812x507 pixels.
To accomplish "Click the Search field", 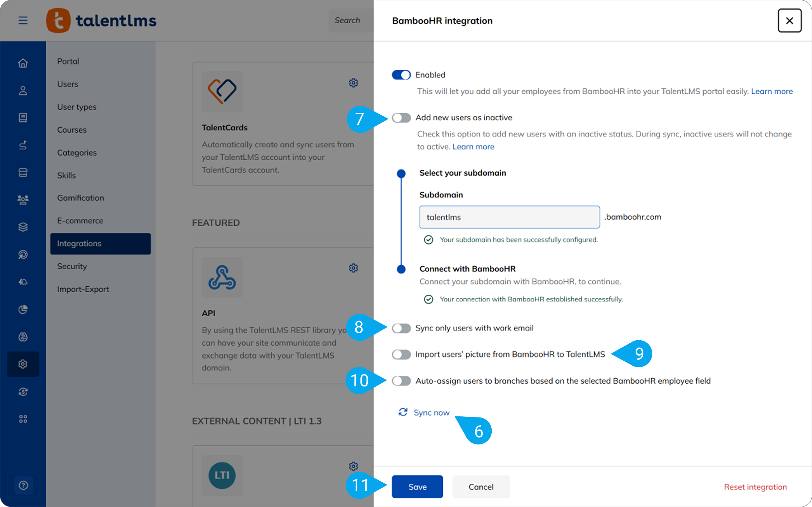I will click(x=351, y=20).
